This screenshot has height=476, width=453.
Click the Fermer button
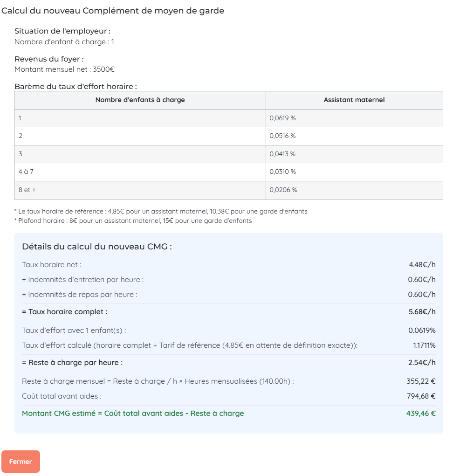tap(21, 462)
